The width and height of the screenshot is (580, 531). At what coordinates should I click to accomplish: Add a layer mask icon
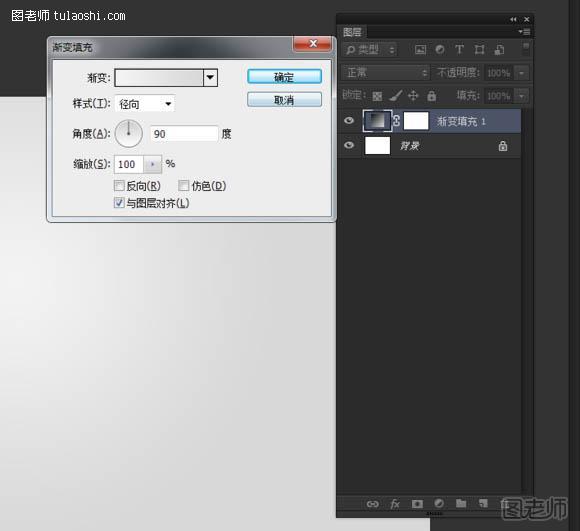[417, 504]
